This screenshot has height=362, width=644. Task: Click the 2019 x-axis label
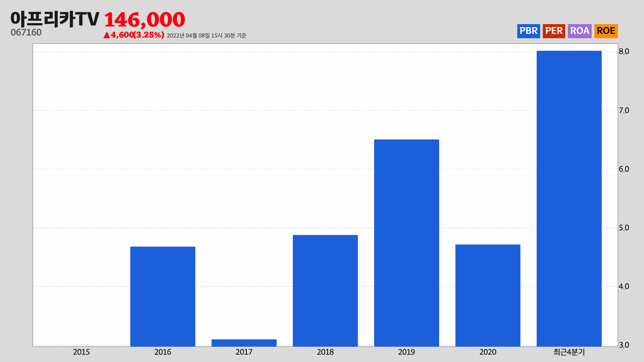coord(407,352)
